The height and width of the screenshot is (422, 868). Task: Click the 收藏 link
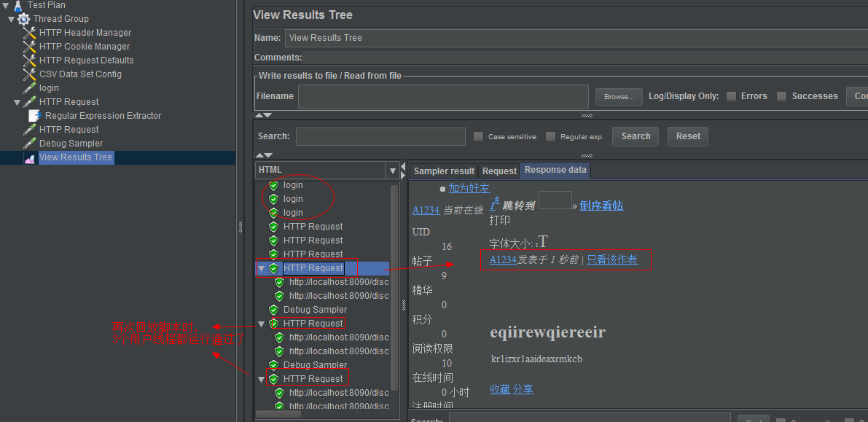[500, 389]
